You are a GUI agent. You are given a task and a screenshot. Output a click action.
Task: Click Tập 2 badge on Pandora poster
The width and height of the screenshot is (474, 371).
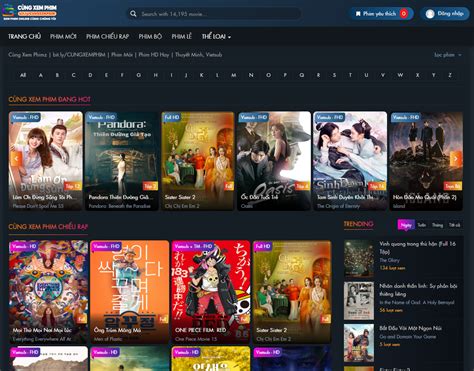[150, 186]
